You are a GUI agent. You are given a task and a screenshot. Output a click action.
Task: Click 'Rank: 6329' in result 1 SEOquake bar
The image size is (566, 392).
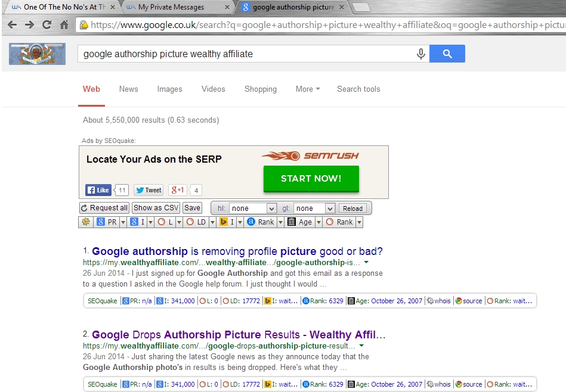(x=323, y=301)
